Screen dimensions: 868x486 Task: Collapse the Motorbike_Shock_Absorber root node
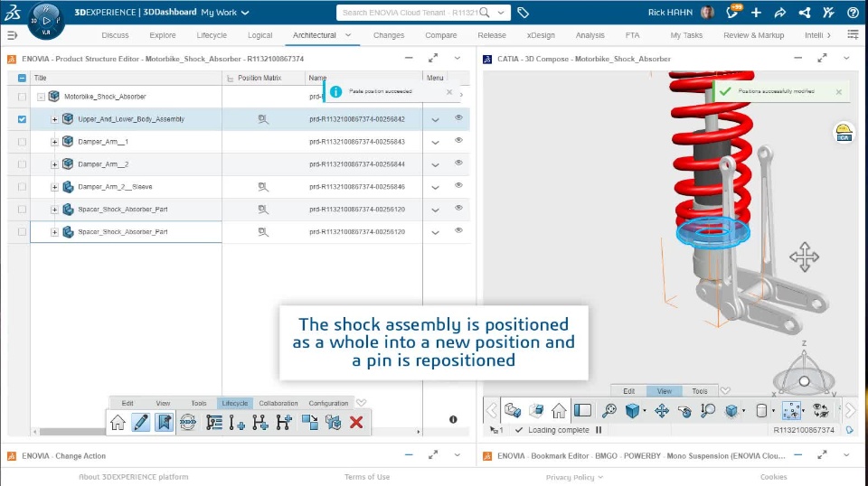[x=41, y=97]
